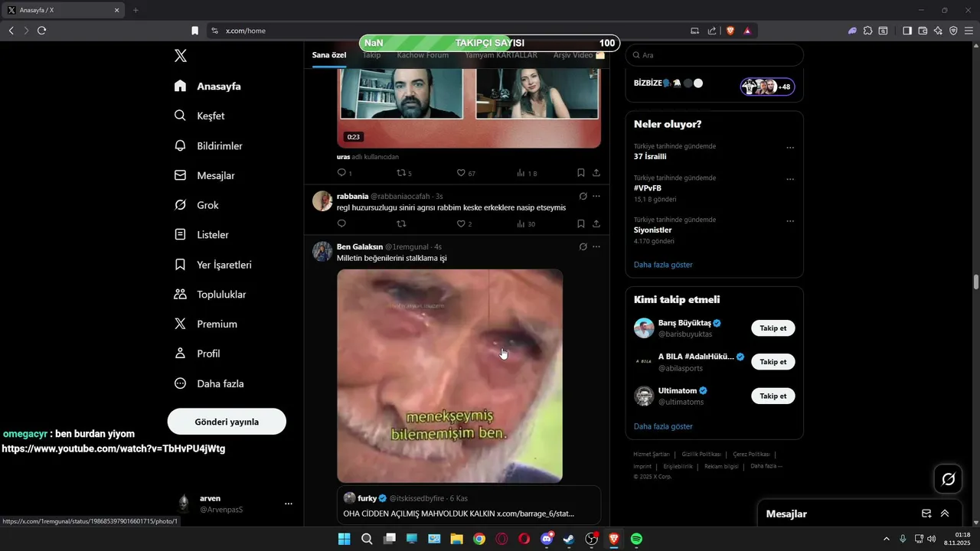
Task: Open a new browser tab
Action: pos(136,10)
